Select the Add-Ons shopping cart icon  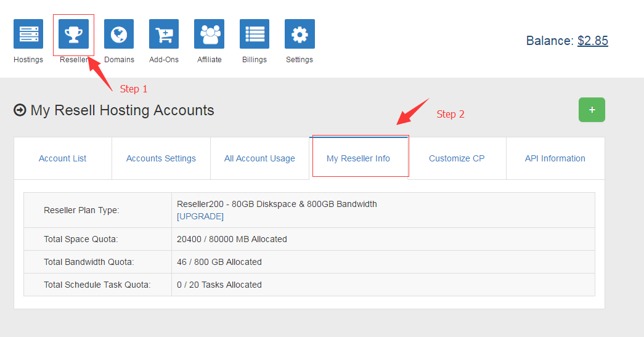(x=164, y=34)
